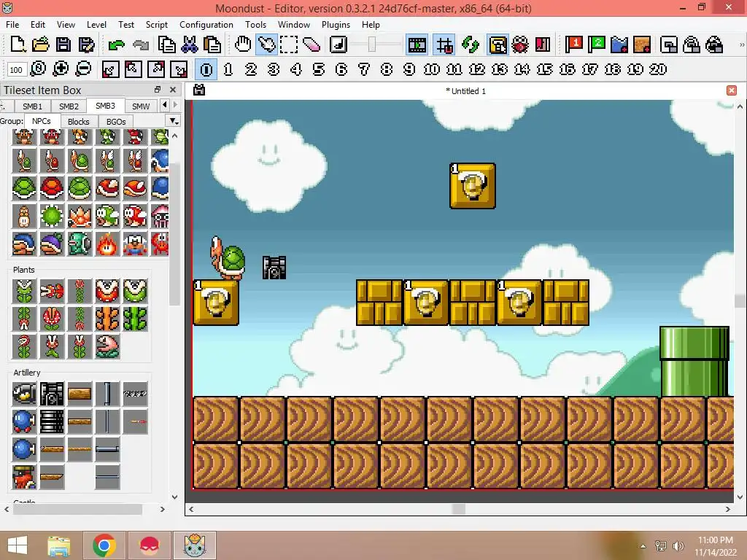The image size is (747, 560).
Task: Open the Test menu
Action: click(125, 24)
